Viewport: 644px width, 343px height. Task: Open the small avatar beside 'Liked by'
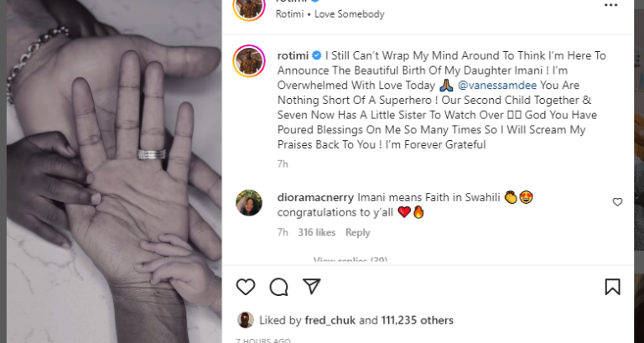click(x=245, y=320)
